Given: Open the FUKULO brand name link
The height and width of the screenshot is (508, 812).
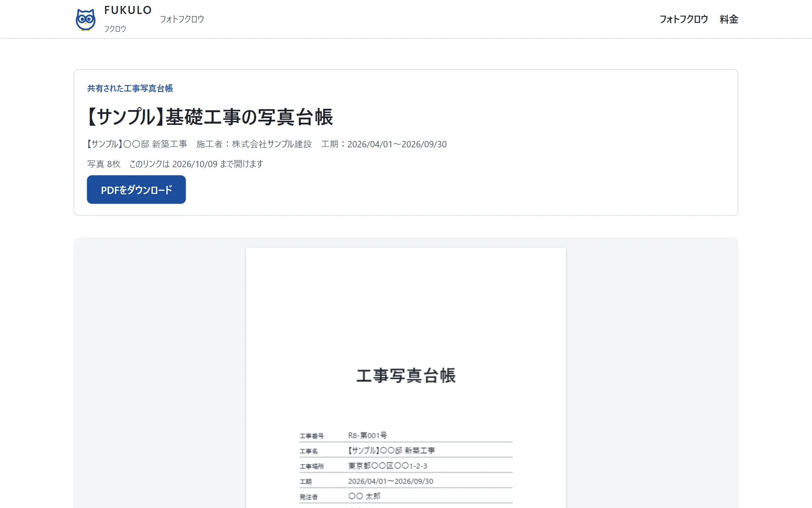Looking at the screenshot, I should click(x=128, y=10).
